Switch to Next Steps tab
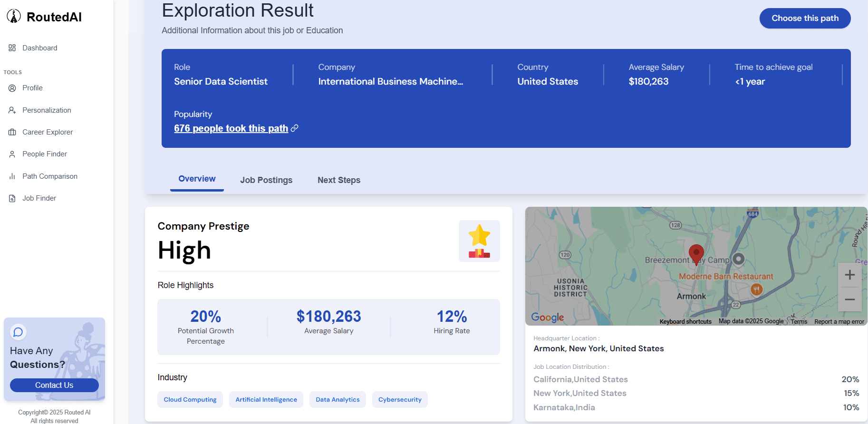The width and height of the screenshot is (868, 424). pyautogui.click(x=339, y=180)
